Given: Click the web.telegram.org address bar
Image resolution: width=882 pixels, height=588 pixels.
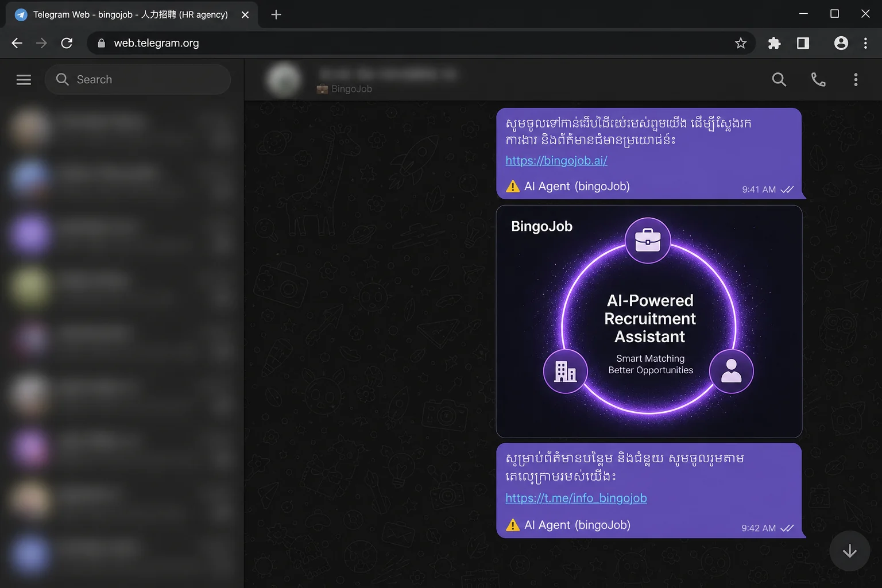Looking at the screenshot, I should (x=421, y=43).
